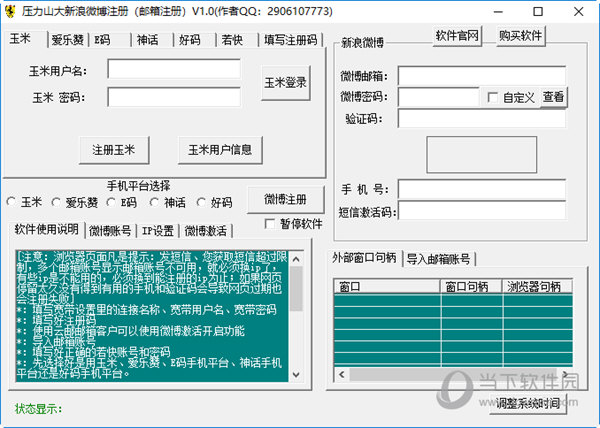Open 软件官网 website button
Viewport: 600px width, 428px height.
(x=457, y=36)
